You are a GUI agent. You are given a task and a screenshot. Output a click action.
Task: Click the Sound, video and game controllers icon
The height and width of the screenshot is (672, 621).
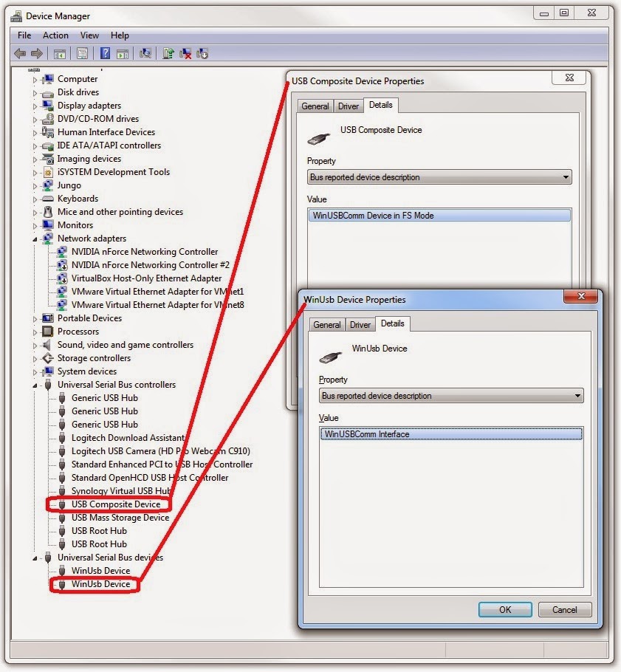47,345
